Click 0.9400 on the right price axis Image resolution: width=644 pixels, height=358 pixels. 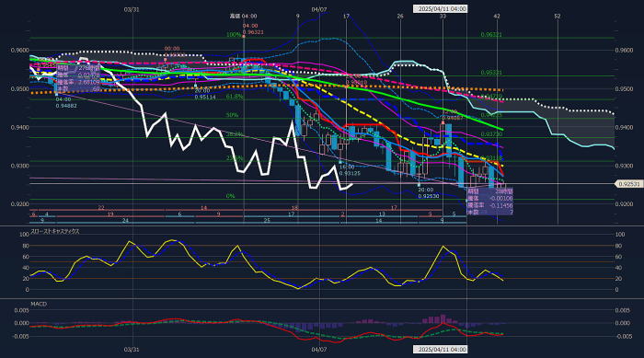point(624,127)
